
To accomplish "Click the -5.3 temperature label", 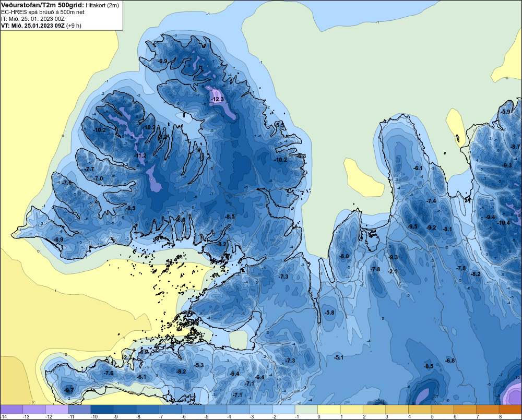I will (x=199, y=365).
